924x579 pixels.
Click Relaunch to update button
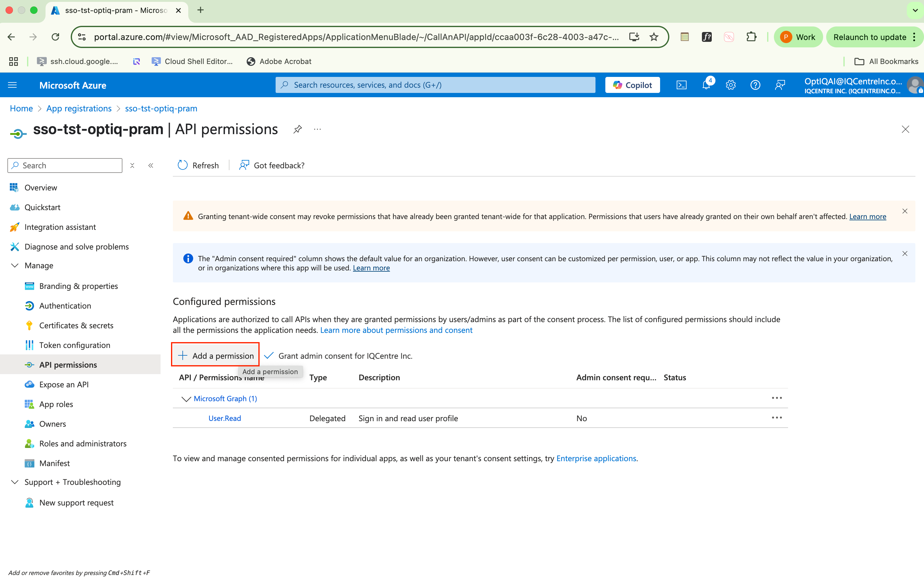(x=874, y=37)
